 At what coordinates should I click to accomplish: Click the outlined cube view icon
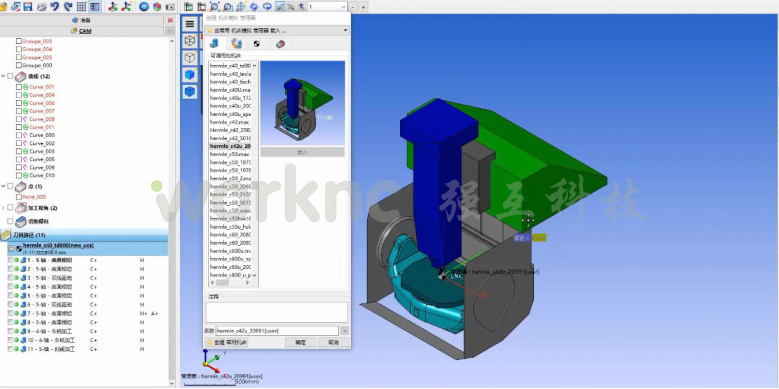pyautogui.click(x=190, y=58)
